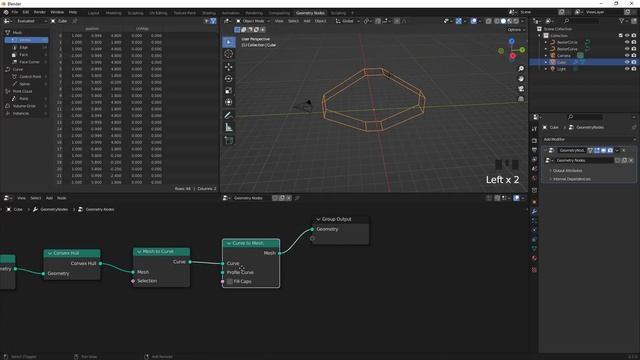This screenshot has height=360, width=640.
Task: Collapse the Group Output node
Action: click(318, 219)
